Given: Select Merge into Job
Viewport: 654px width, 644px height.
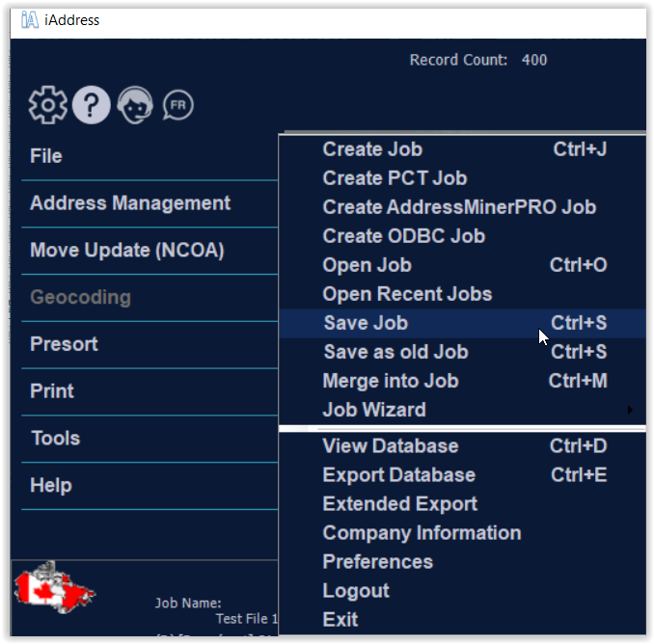Looking at the screenshot, I should 462,381.
